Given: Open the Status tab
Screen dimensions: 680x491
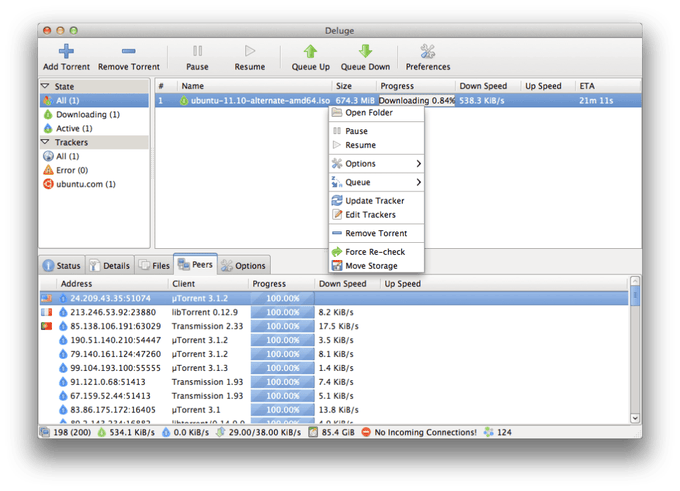Looking at the screenshot, I should pos(62,265).
